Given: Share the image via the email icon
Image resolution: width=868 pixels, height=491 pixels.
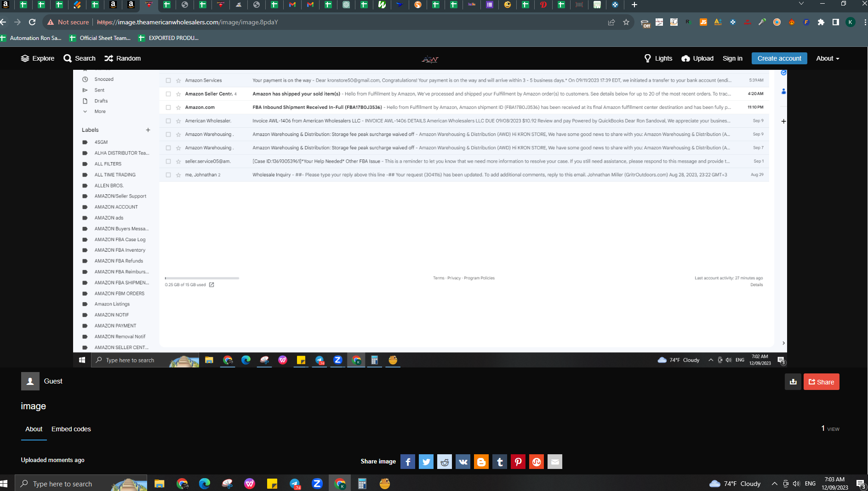Looking at the screenshot, I should pos(555,462).
